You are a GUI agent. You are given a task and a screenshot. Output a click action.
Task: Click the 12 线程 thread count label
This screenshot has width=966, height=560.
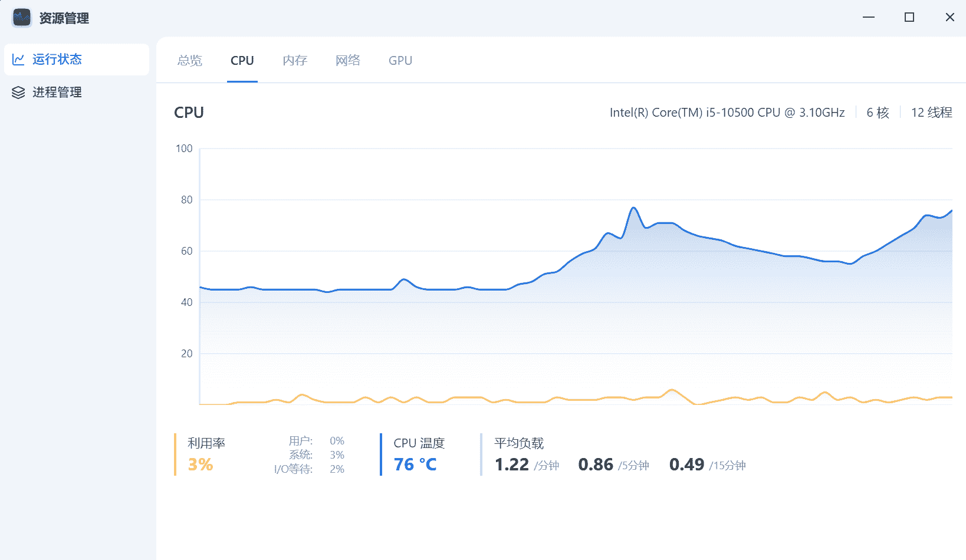(x=931, y=113)
